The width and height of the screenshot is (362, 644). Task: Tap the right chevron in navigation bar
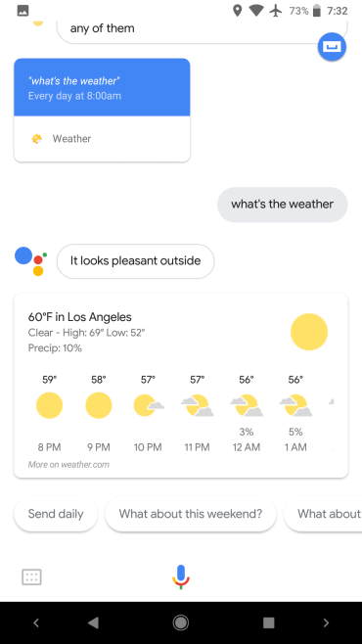coord(327,622)
